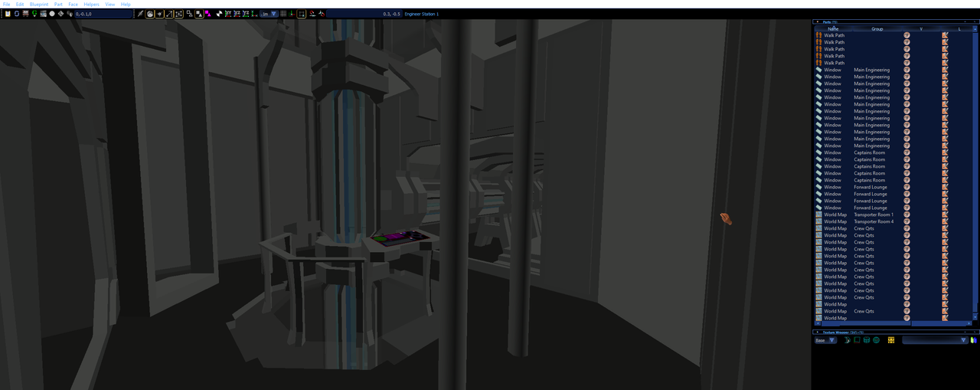The image size is (980, 390).
Task: Sort parts by the Name column
Action: [x=833, y=29]
